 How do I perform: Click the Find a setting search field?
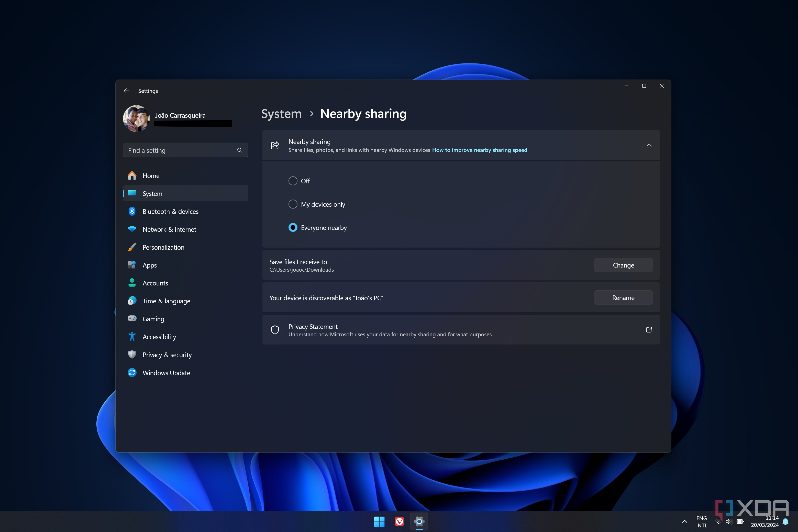click(180, 150)
